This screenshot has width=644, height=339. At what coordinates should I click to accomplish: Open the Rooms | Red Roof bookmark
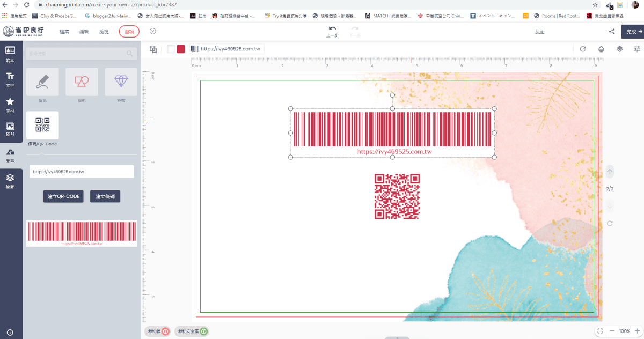557,16
